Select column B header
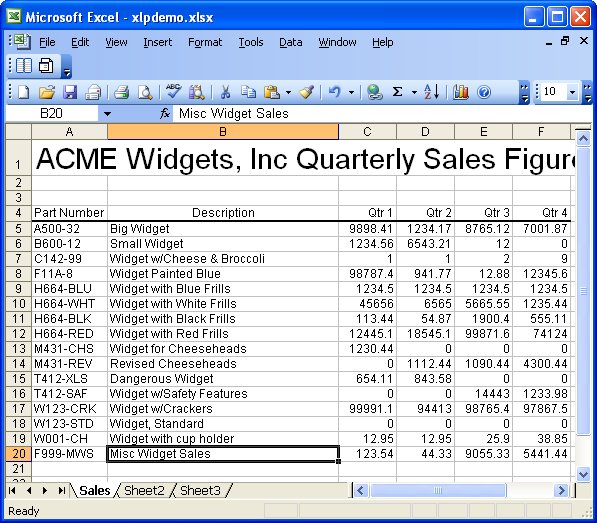Image resolution: width=597 pixels, height=523 pixels. coord(223,132)
